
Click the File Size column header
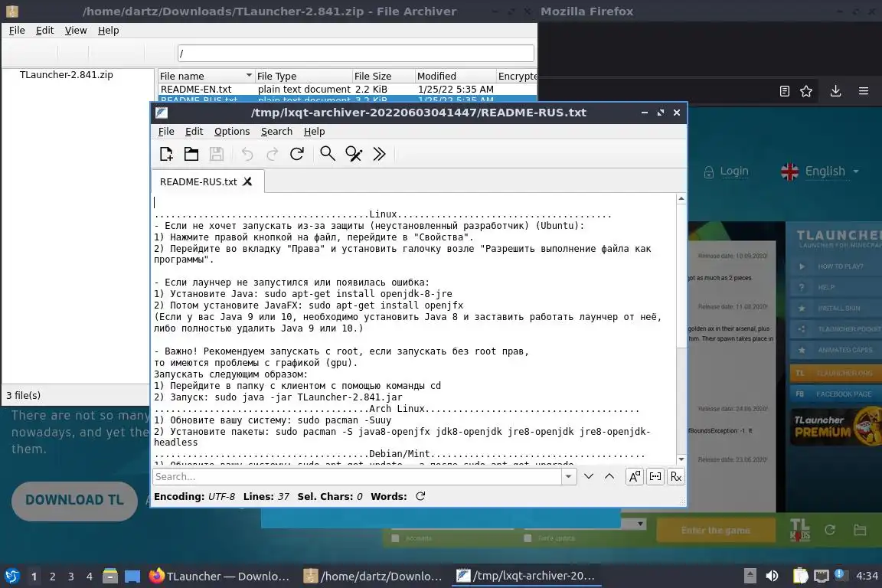[382, 76]
